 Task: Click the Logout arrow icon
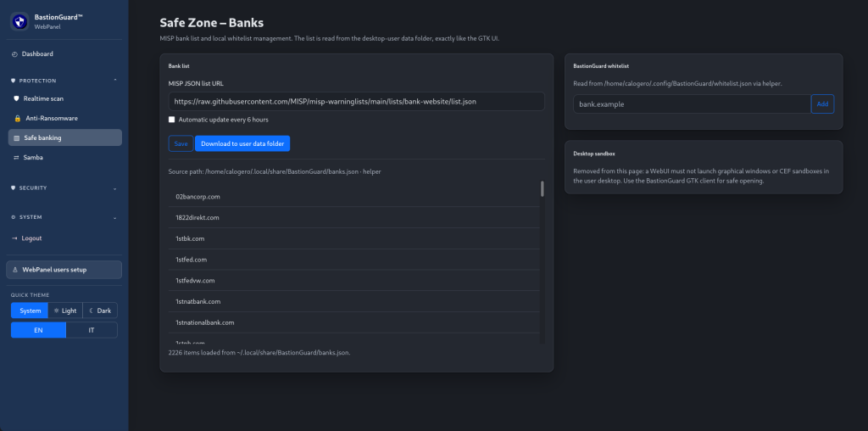pos(14,238)
